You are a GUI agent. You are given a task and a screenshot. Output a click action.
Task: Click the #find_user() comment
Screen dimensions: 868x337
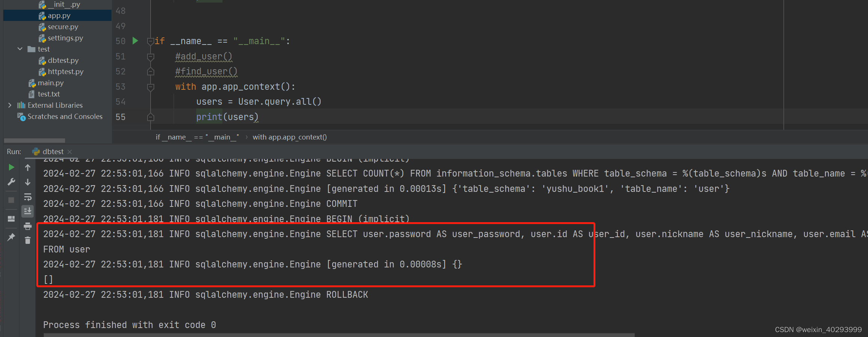point(206,71)
